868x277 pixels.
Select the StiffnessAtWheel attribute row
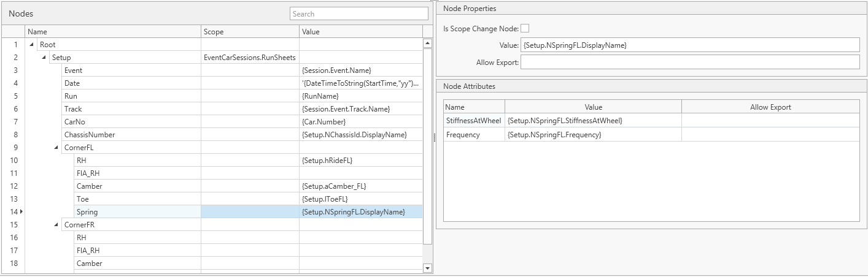tap(473, 121)
